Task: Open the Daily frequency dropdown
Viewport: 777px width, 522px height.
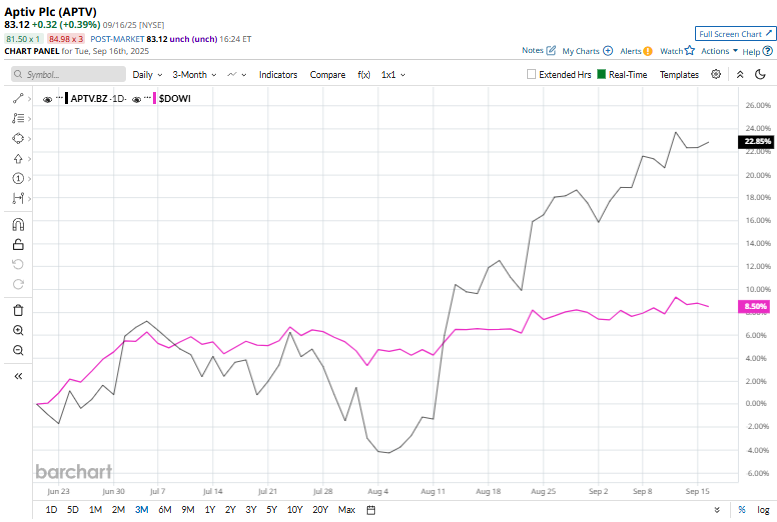Action: click(147, 75)
